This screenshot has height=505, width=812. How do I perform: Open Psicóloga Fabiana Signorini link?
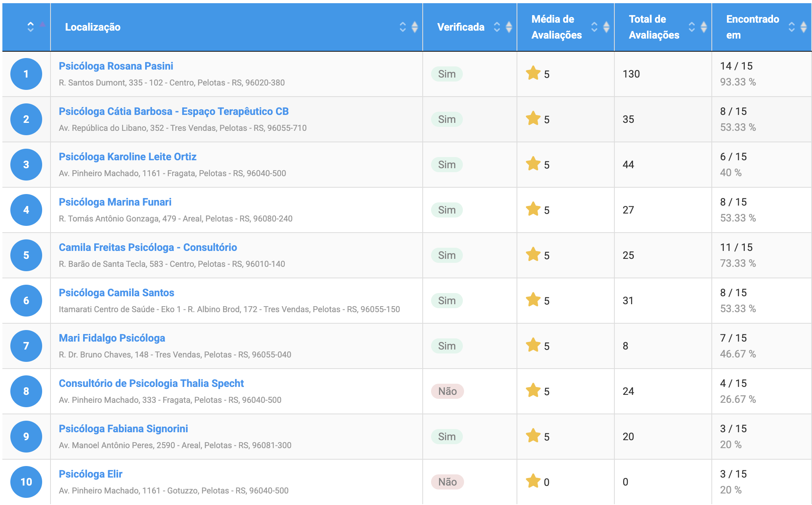pos(123,429)
